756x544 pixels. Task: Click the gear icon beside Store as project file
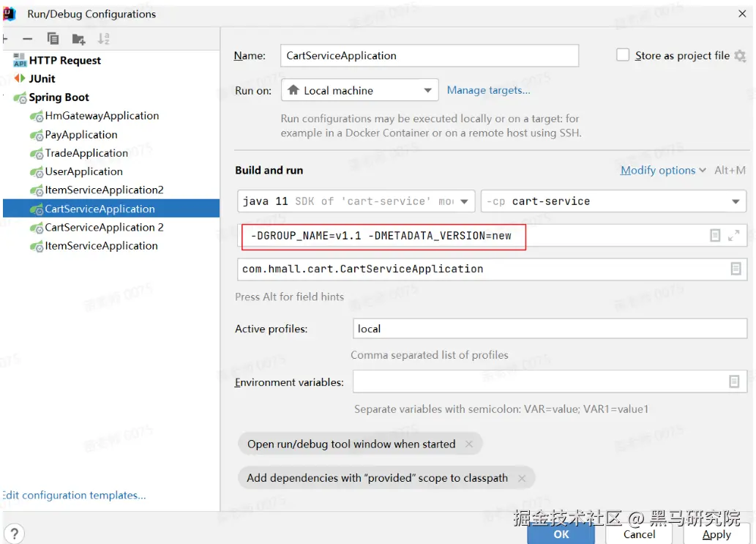[x=740, y=56]
